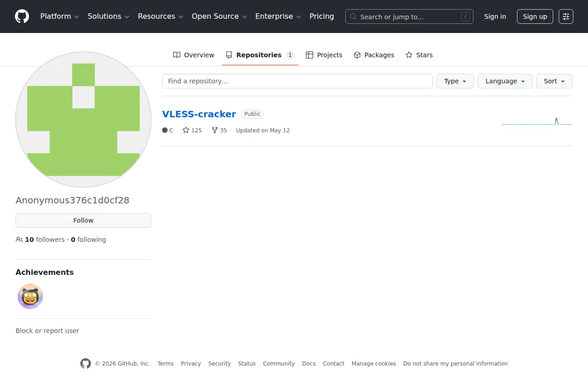Open the Type filter dropdown

pos(455,81)
